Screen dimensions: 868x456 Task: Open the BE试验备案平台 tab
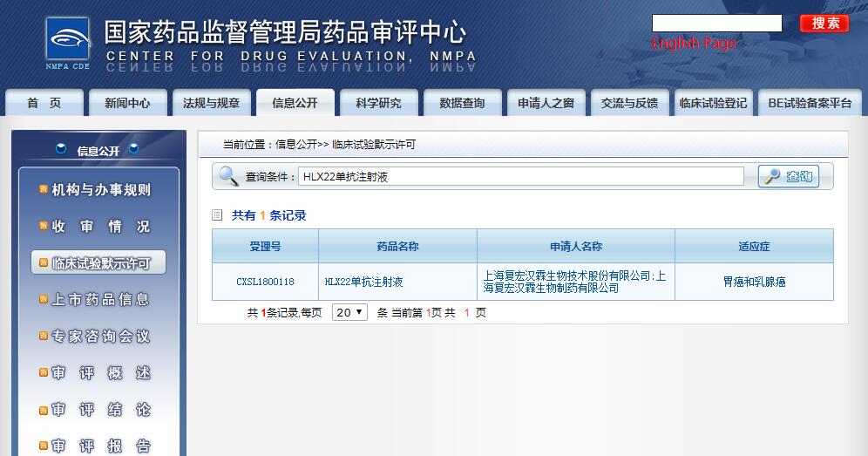[809, 103]
